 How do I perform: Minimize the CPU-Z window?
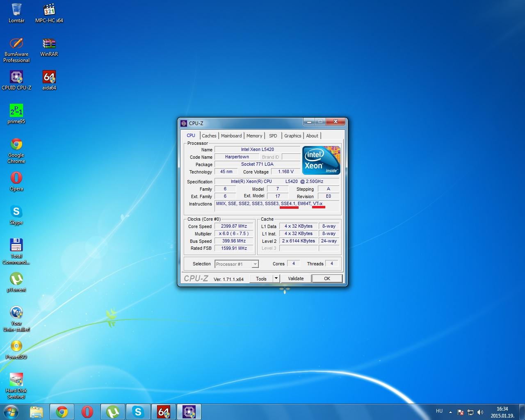pyautogui.click(x=309, y=122)
